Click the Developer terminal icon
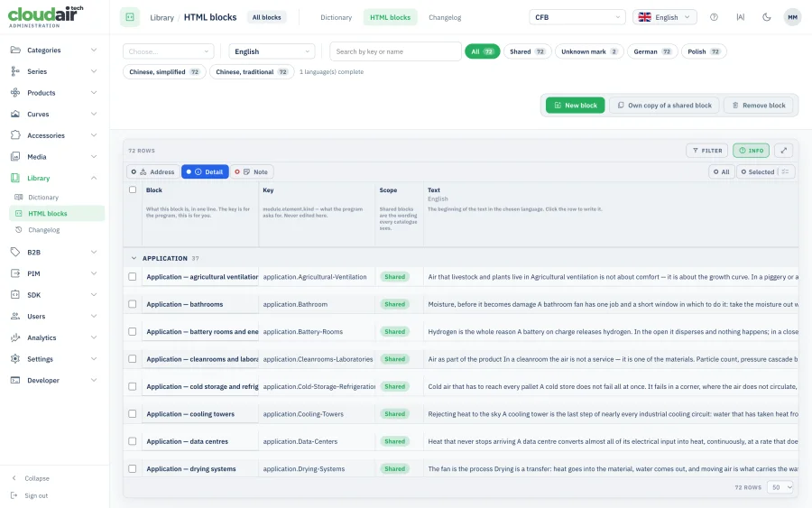 click(15, 380)
